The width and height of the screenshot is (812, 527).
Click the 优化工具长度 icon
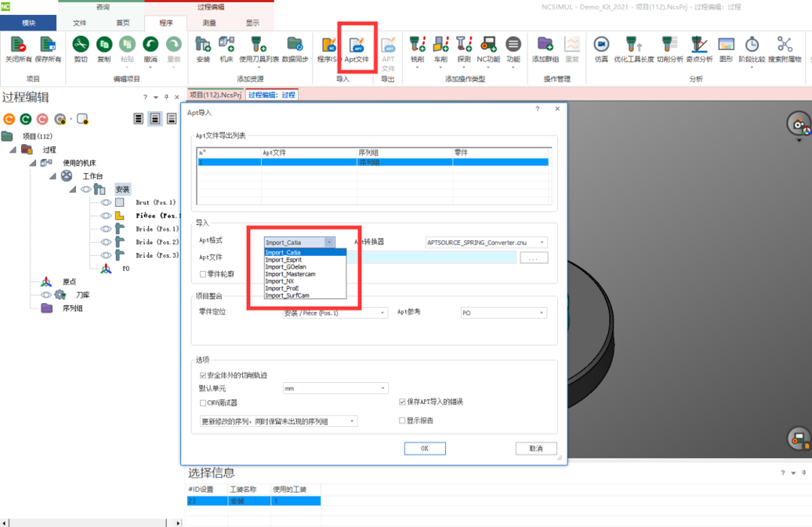pyautogui.click(x=633, y=45)
